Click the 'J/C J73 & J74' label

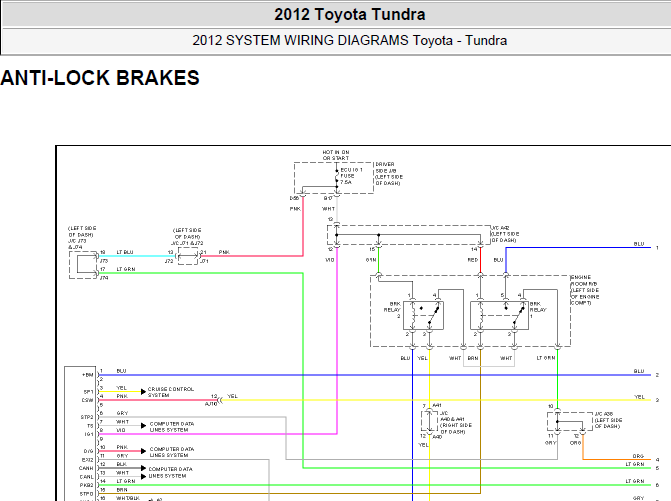82,237
